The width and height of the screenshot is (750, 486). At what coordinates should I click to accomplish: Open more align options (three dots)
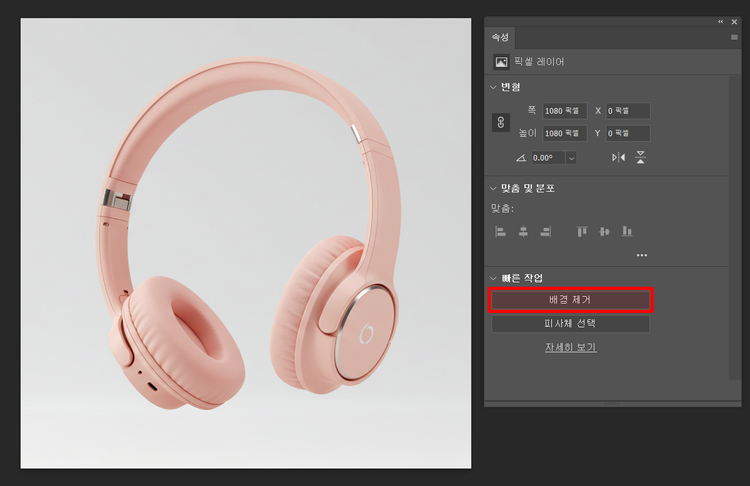(642, 255)
